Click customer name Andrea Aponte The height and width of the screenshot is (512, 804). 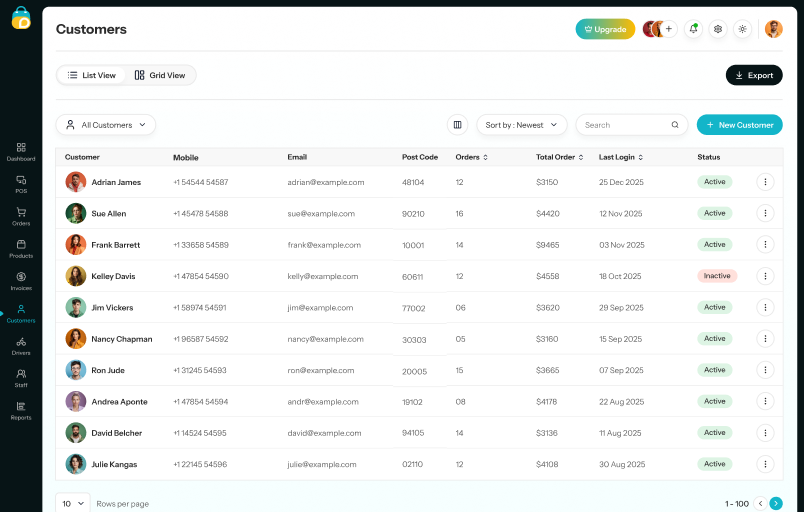pyautogui.click(x=119, y=402)
